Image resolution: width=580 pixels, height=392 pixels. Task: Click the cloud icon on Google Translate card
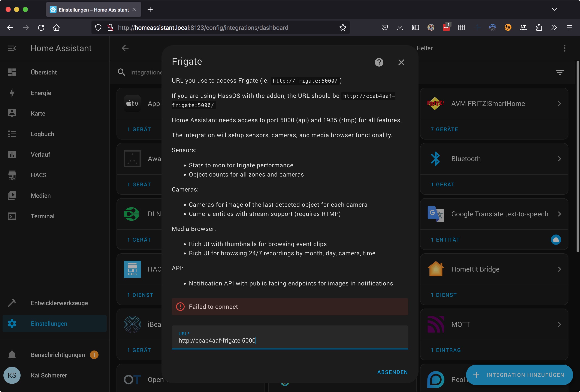pyautogui.click(x=556, y=240)
